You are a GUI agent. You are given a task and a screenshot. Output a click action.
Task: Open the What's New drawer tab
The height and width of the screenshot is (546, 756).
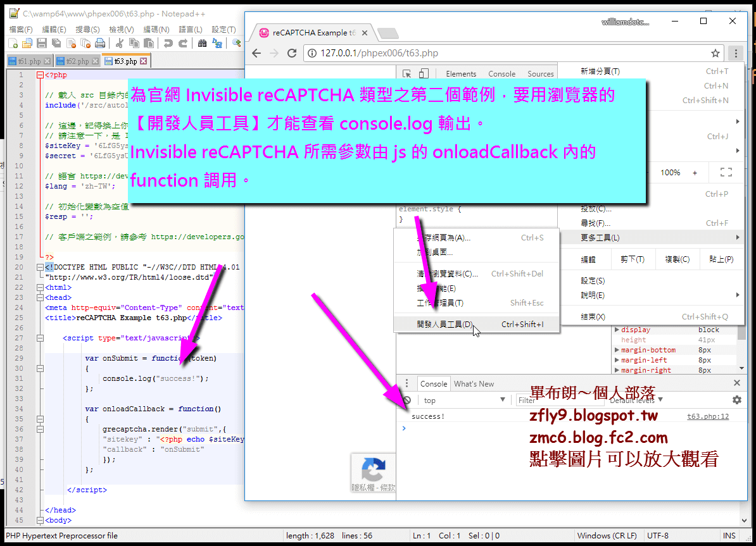tap(474, 383)
